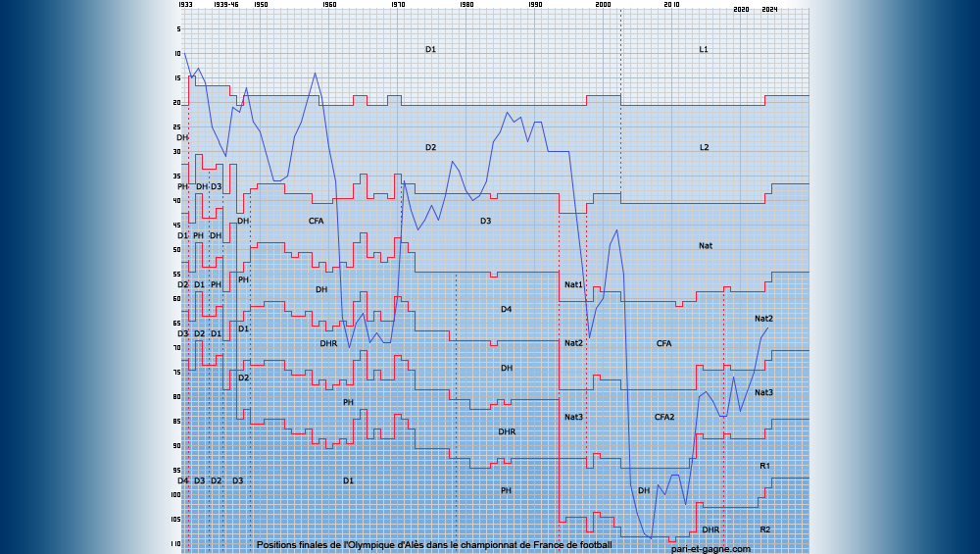The image size is (980, 554).
Task: Select the 1950 year label
Action: [261, 4]
